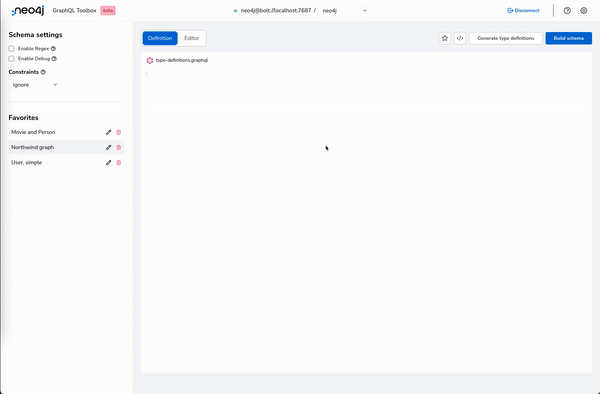Viewport: 600px width, 394px height.
Task: Edit the Northwind graph favorite name
Action: 109,147
